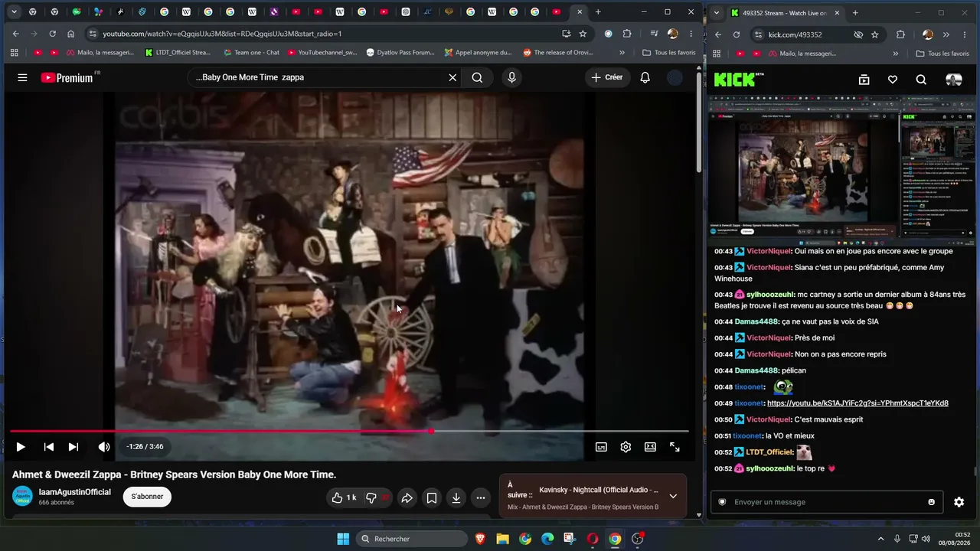
Task: Open the Créer button on YouTube
Action: (607, 77)
